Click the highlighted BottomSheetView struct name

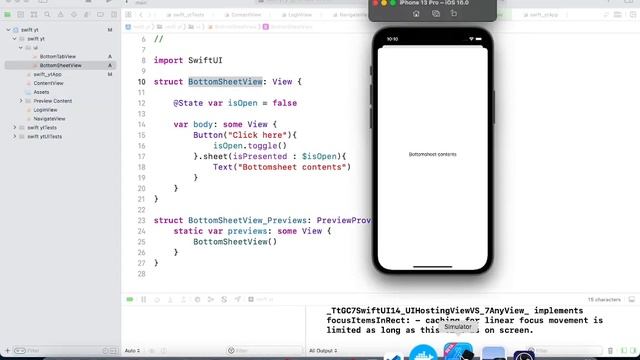click(225, 82)
